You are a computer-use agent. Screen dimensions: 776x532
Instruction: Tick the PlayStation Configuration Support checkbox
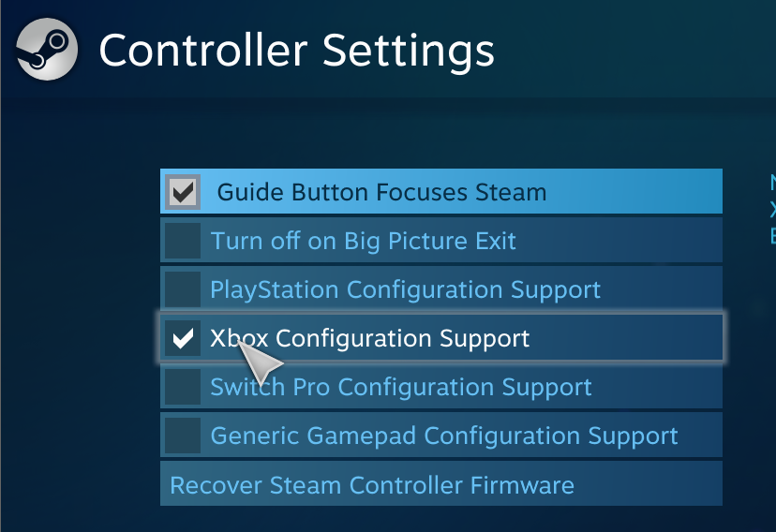pos(183,289)
